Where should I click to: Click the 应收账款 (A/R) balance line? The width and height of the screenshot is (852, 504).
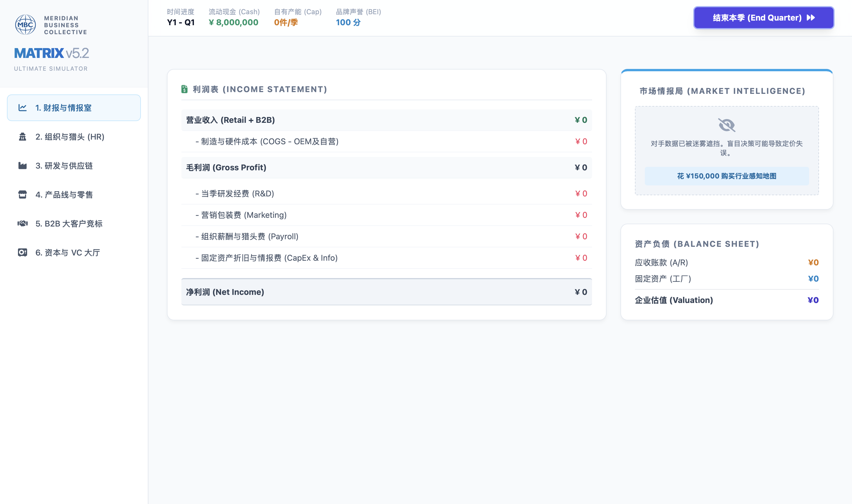[x=727, y=262]
